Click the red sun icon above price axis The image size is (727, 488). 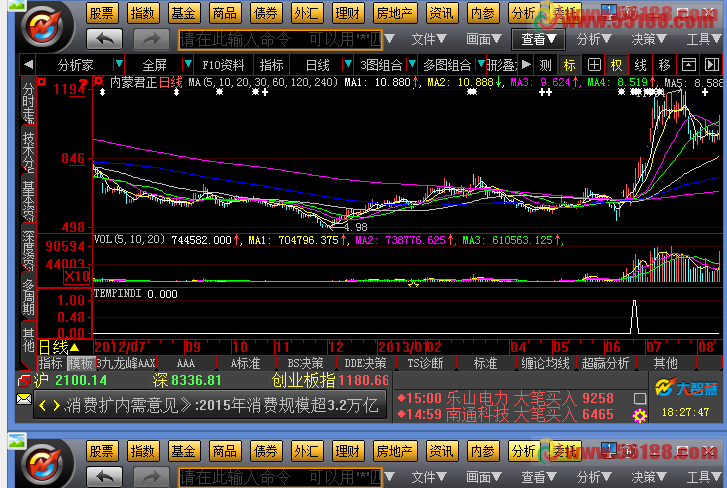42,82
